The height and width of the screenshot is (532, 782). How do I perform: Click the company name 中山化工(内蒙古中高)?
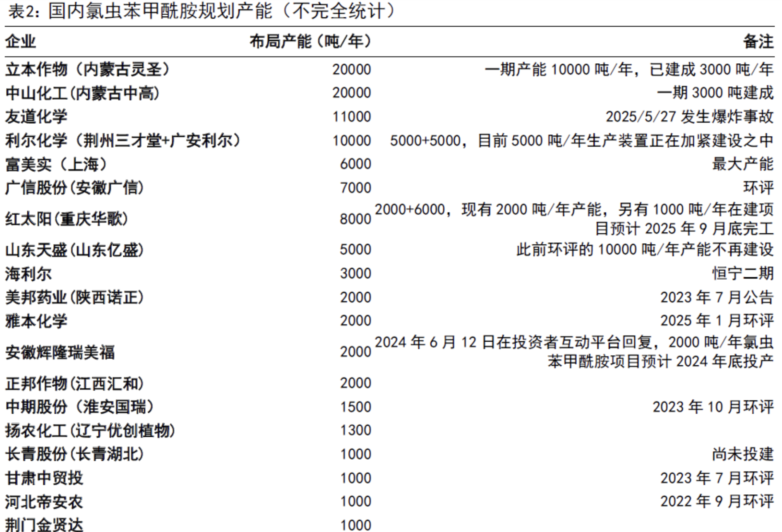pos(82,93)
